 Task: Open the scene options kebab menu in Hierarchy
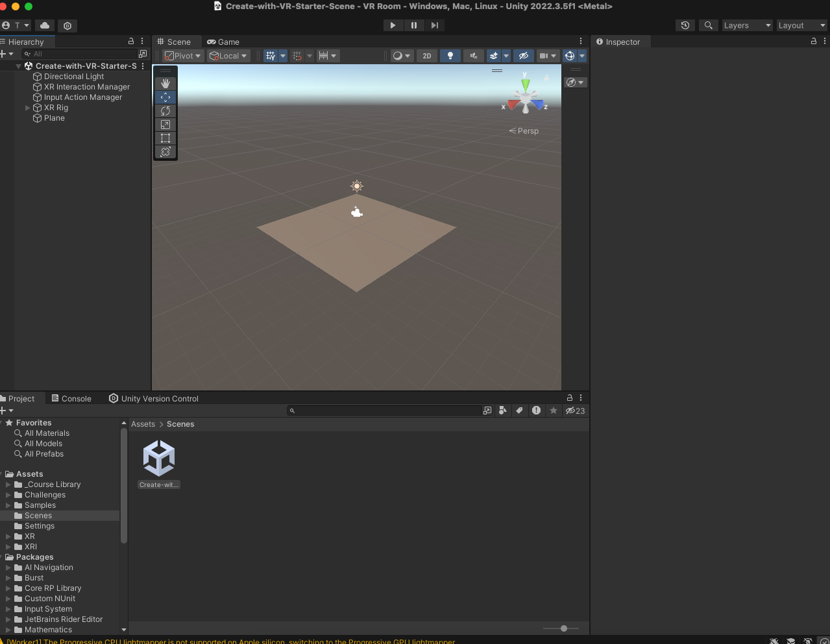143,66
